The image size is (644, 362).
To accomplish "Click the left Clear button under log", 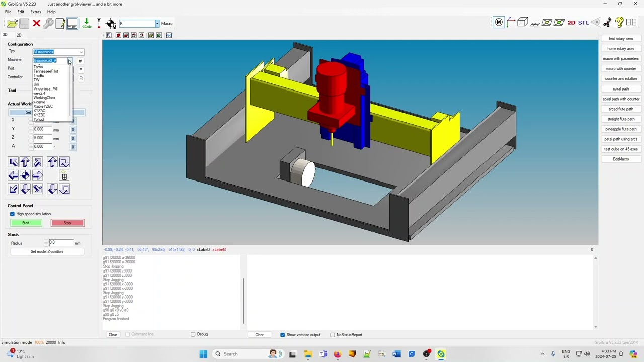I will tap(113, 335).
